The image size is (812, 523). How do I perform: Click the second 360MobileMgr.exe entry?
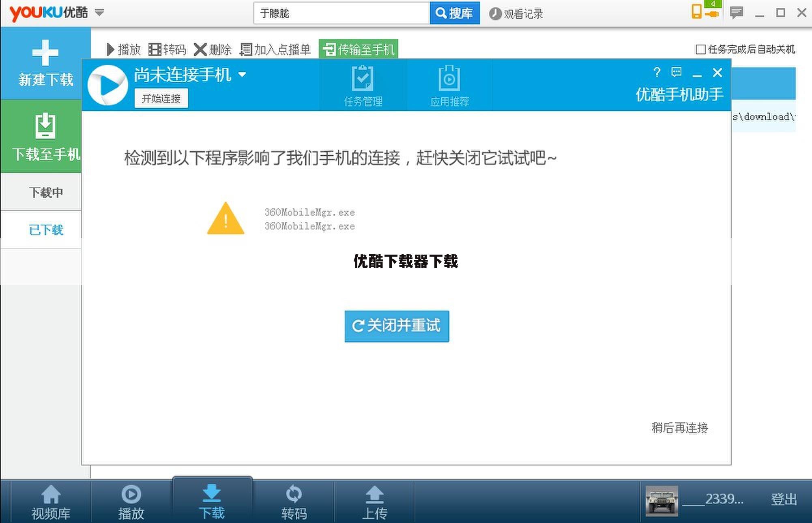[309, 226]
